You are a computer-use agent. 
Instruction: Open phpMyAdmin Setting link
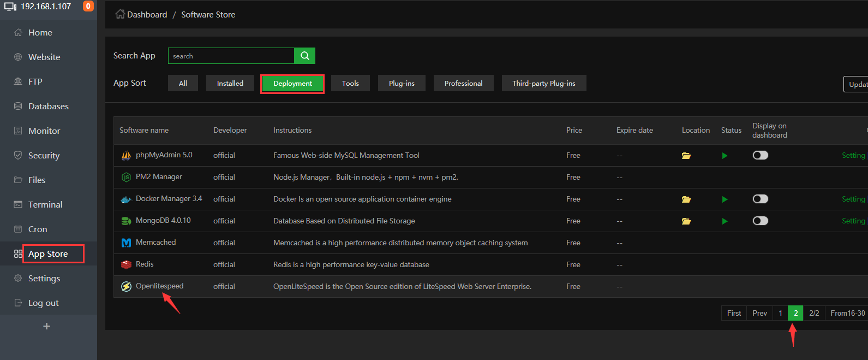click(x=853, y=156)
